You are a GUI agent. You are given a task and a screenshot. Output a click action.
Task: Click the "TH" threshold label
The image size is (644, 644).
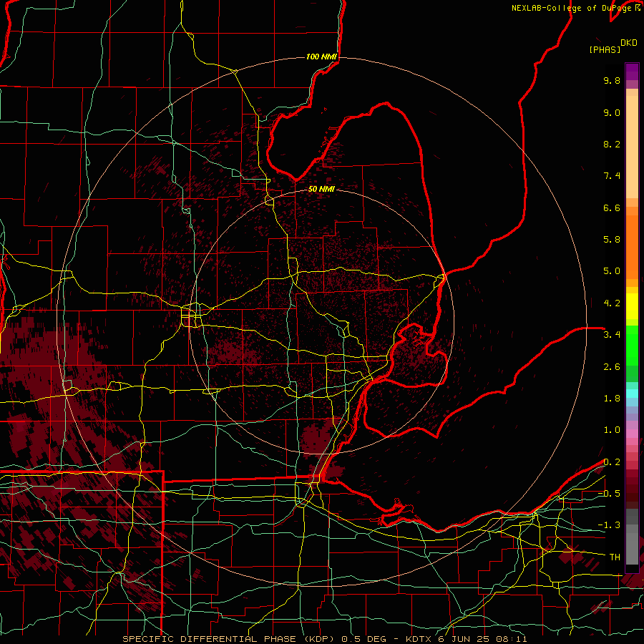point(615,557)
